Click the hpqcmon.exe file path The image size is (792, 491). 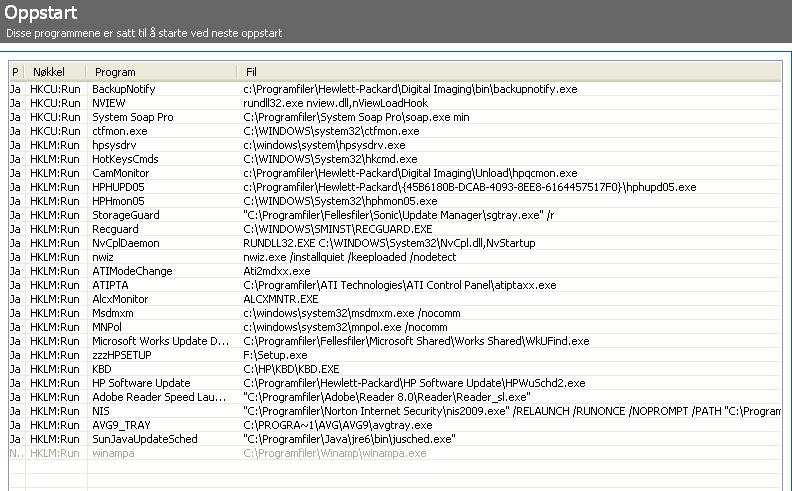[x=410, y=173]
